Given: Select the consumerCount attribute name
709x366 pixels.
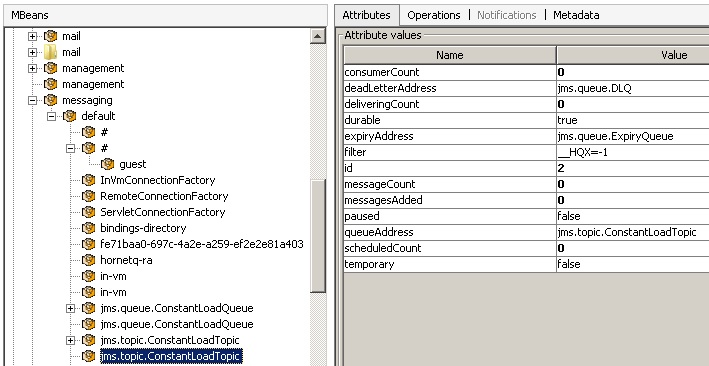Looking at the screenshot, I should pos(382,72).
